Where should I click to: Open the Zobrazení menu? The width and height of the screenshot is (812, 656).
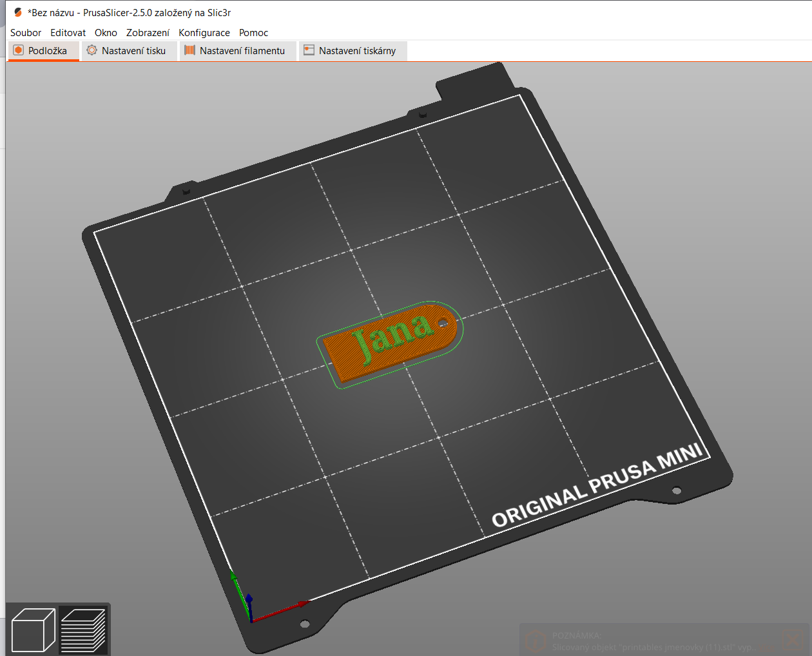pyautogui.click(x=148, y=33)
